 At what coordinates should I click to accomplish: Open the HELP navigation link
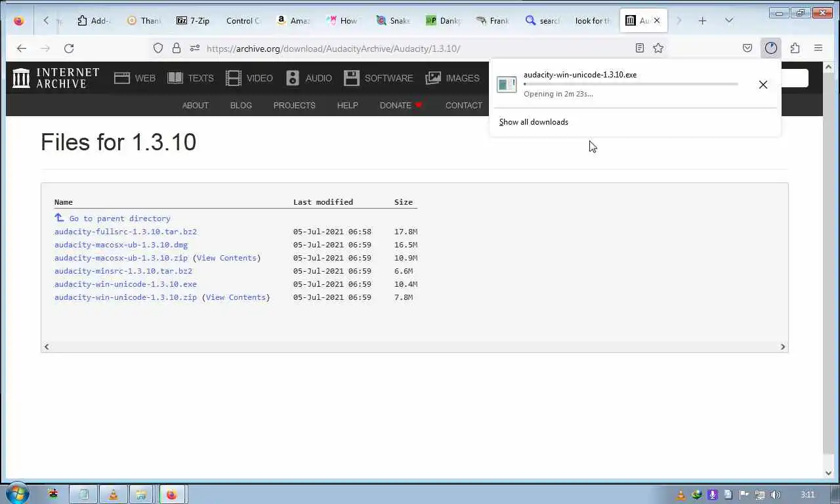pyautogui.click(x=347, y=105)
